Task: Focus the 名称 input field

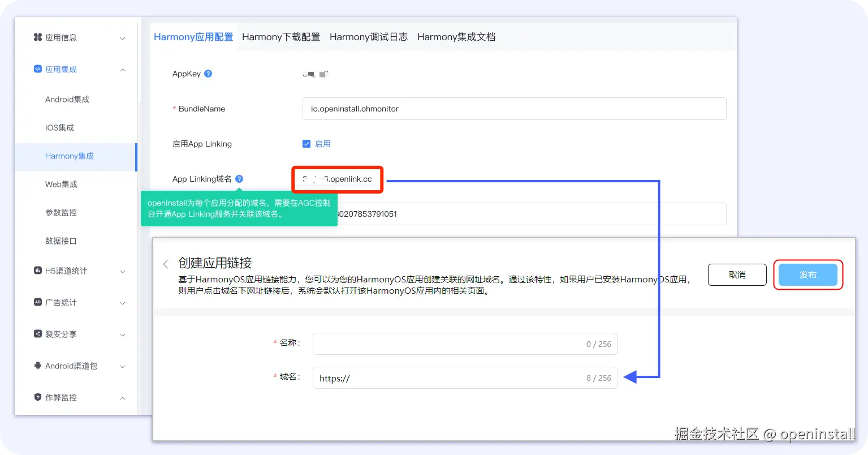Action: point(465,344)
